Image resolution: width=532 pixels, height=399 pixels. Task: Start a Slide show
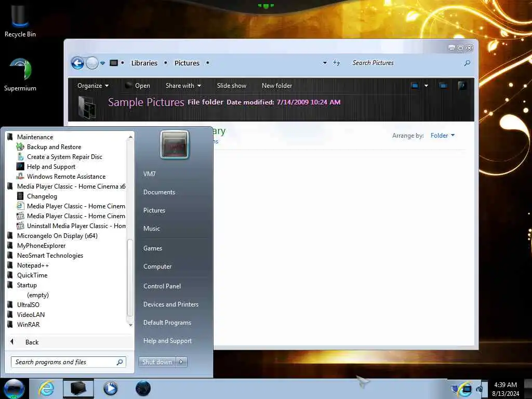[232, 86]
